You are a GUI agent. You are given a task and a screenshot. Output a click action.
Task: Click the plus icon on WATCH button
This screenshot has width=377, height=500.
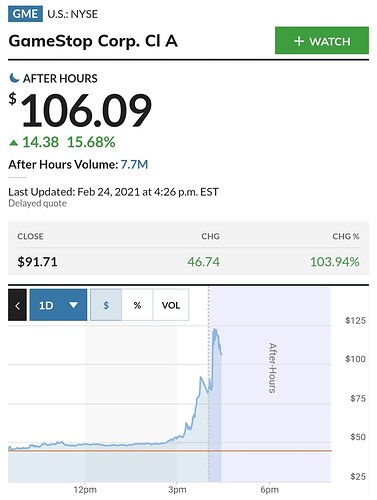(299, 41)
